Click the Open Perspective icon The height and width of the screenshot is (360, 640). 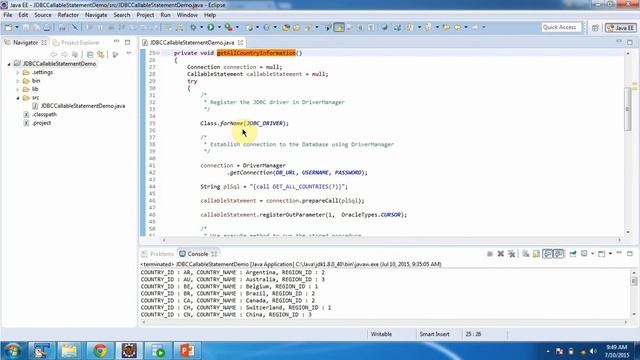[x=595, y=28]
